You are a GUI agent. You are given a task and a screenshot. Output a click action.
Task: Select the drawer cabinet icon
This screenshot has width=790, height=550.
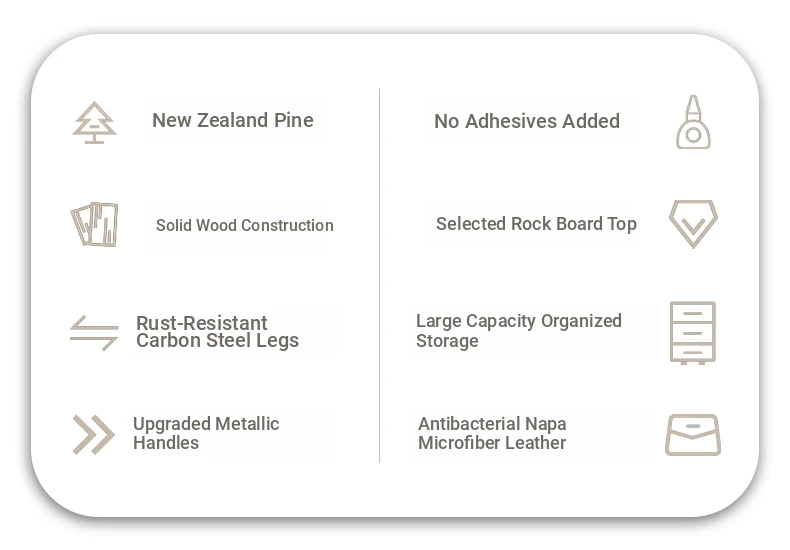[693, 332]
